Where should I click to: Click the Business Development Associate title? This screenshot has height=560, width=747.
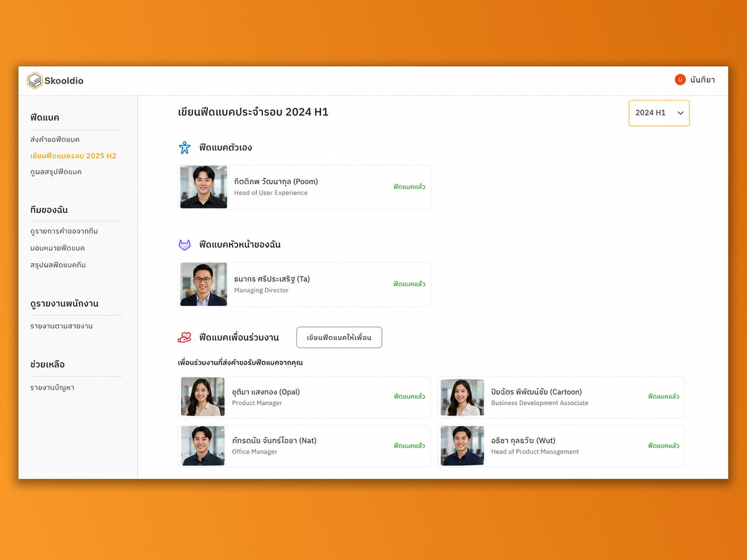point(540,403)
